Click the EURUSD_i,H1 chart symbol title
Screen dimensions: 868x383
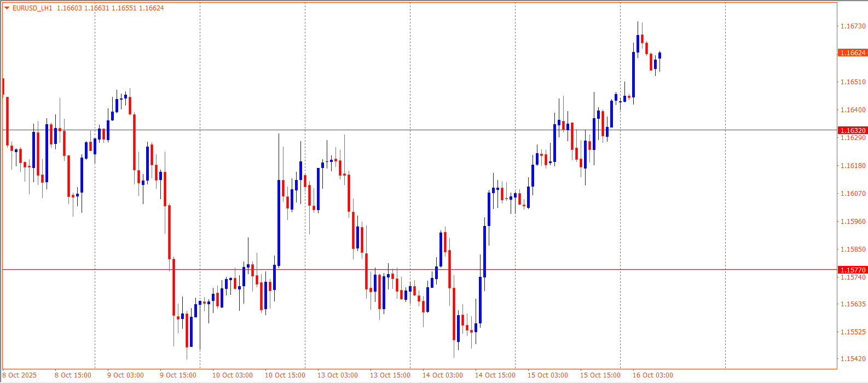pyautogui.click(x=32, y=8)
